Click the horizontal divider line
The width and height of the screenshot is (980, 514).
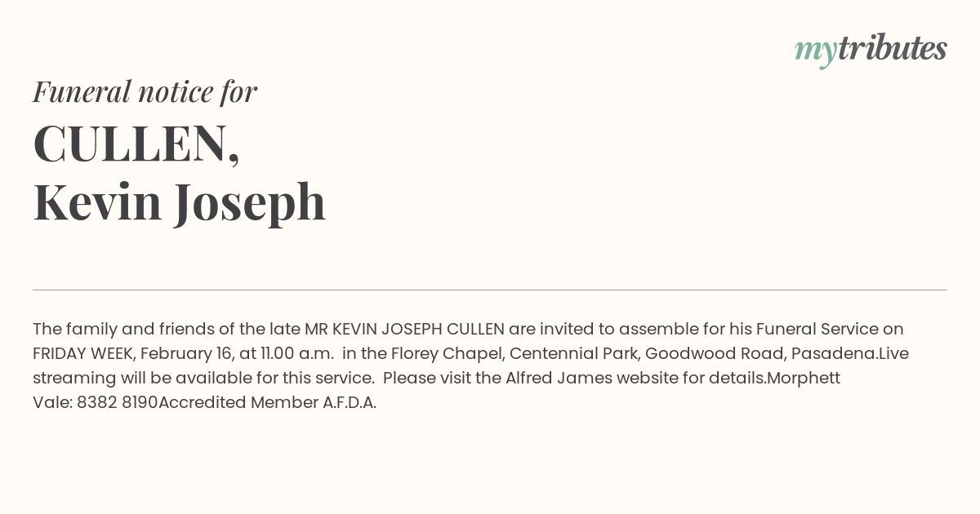[490, 290]
